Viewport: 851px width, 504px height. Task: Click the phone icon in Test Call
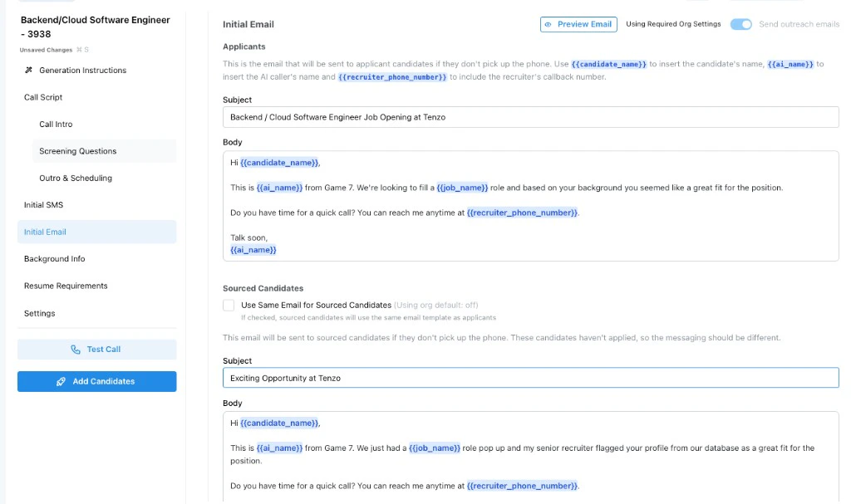pyautogui.click(x=76, y=350)
